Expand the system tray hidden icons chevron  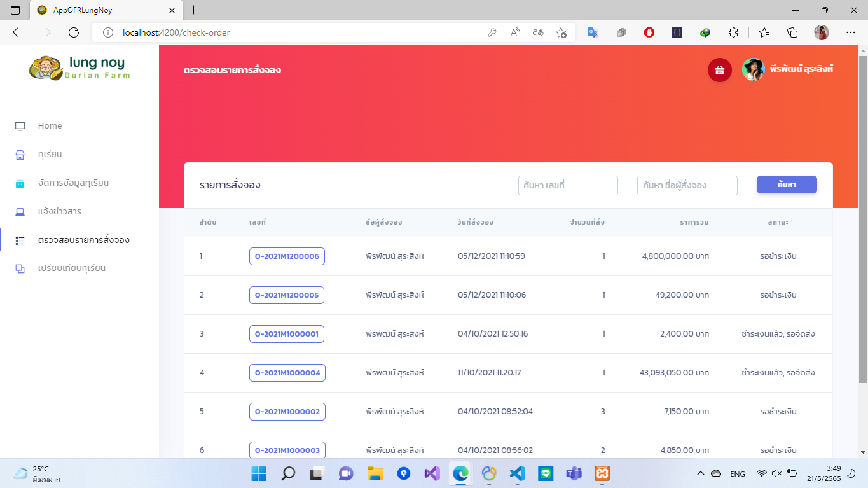(x=701, y=473)
